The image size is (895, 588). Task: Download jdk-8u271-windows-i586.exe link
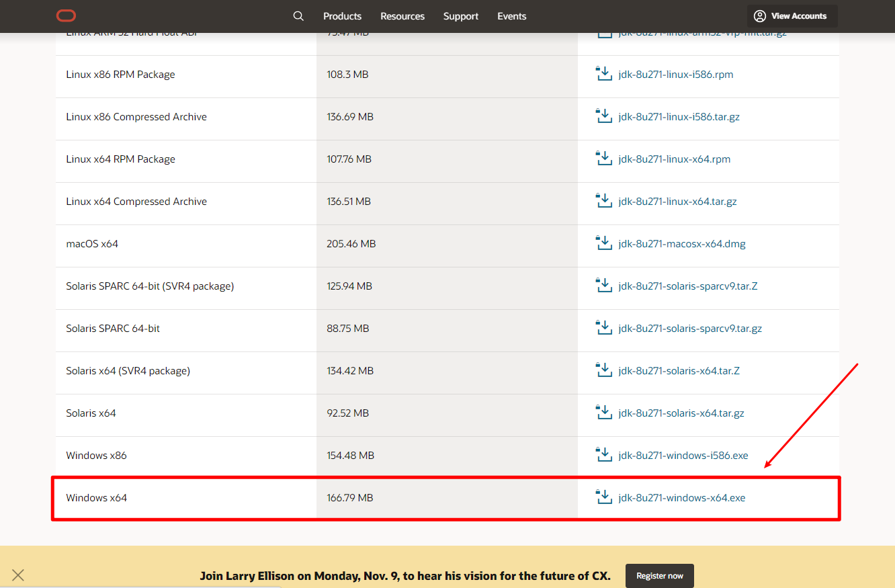(683, 456)
